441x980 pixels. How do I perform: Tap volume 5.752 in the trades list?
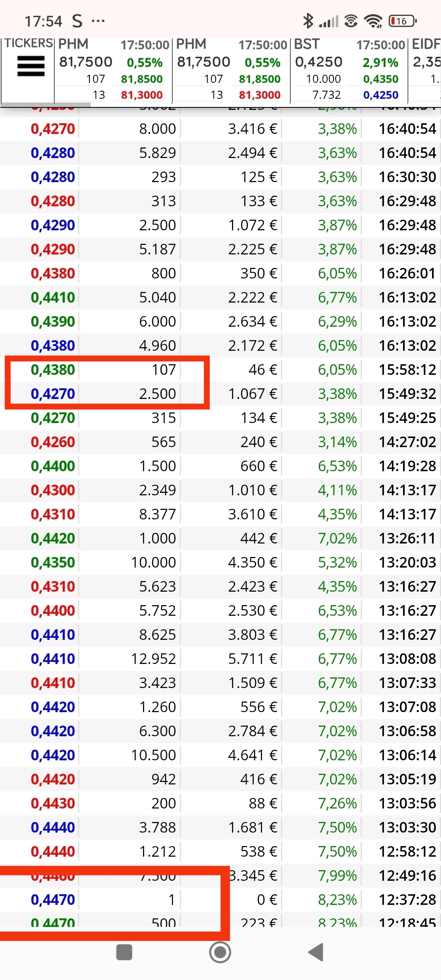coord(157,610)
